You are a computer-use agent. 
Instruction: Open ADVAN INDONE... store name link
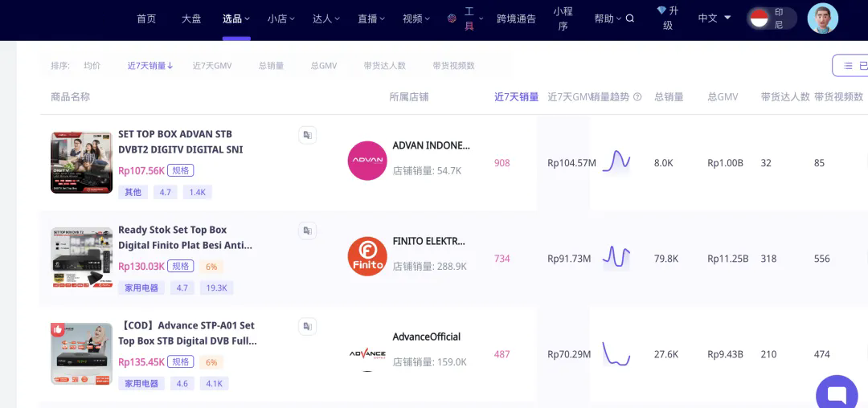[x=432, y=145]
